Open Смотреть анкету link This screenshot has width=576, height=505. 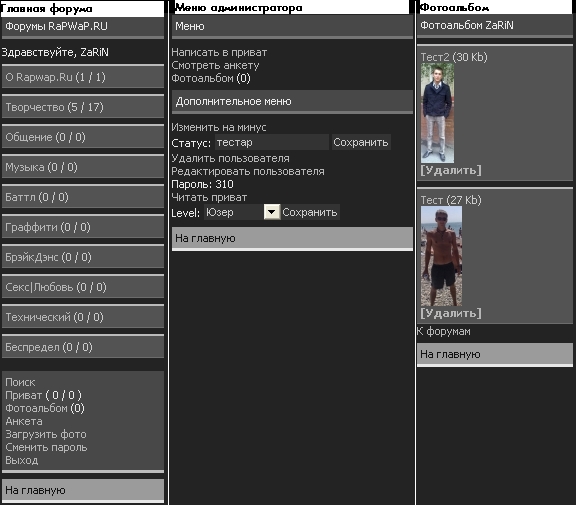pos(215,65)
